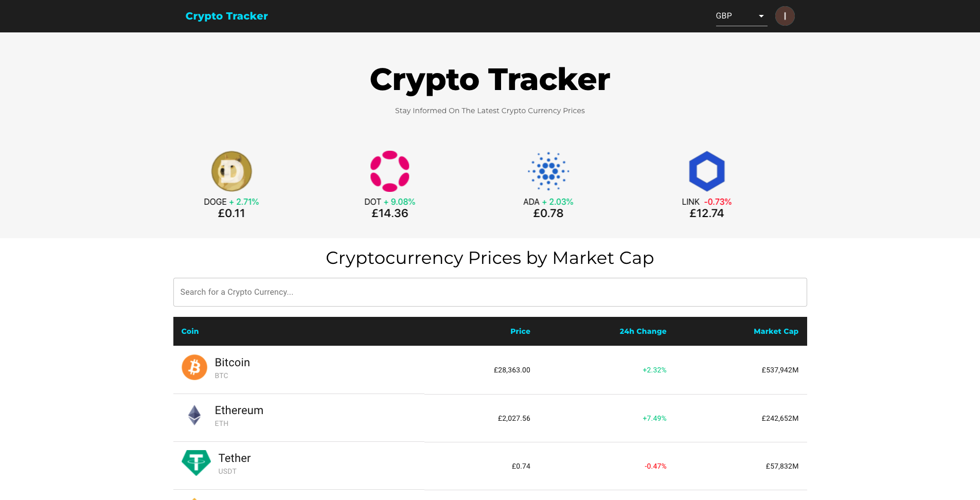Click the Price column header
The image size is (980, 500).
520,331
